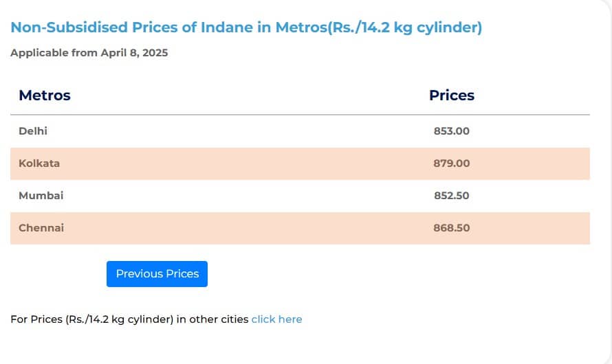Click the Delhi city name cell
The width and height of the screenshot is (612, 364).
coord(33,131)
